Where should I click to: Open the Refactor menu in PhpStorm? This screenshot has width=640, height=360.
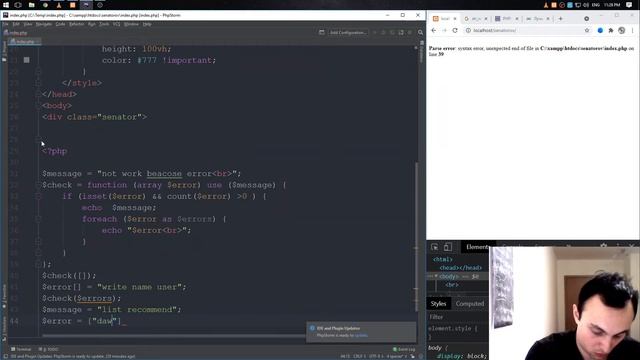tap(76, 24)
